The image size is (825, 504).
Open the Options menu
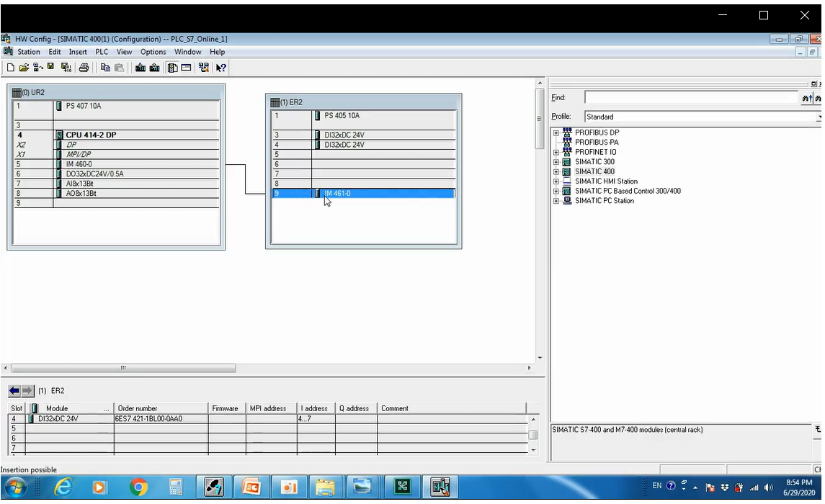click(x=153, y=52)
